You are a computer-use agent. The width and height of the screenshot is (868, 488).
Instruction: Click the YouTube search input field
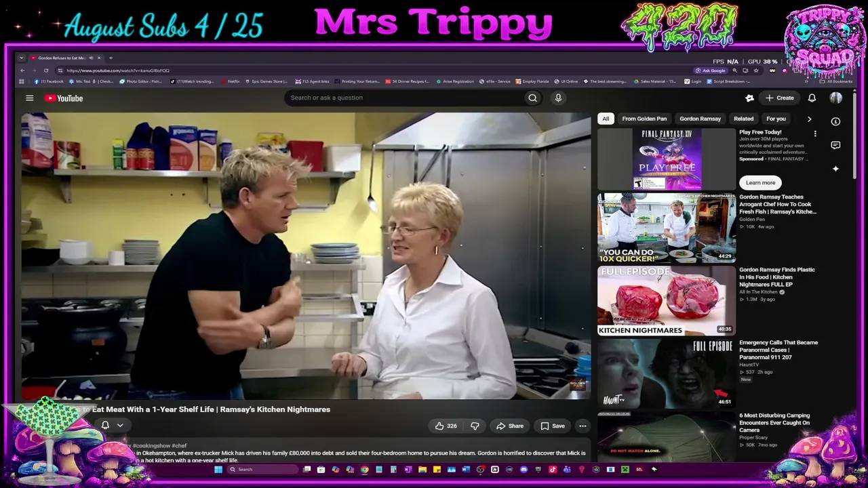[x=404, y=98]
